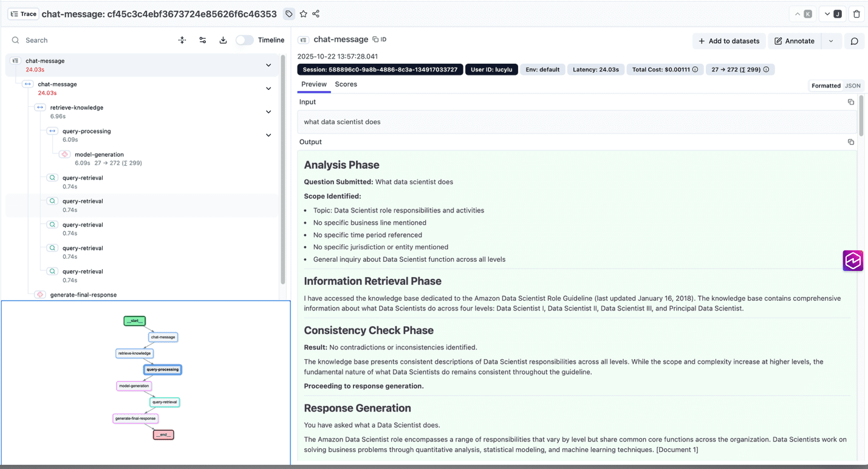Click the share icon in the header
Screen dimensions: 868x469
tap(316, 14)
